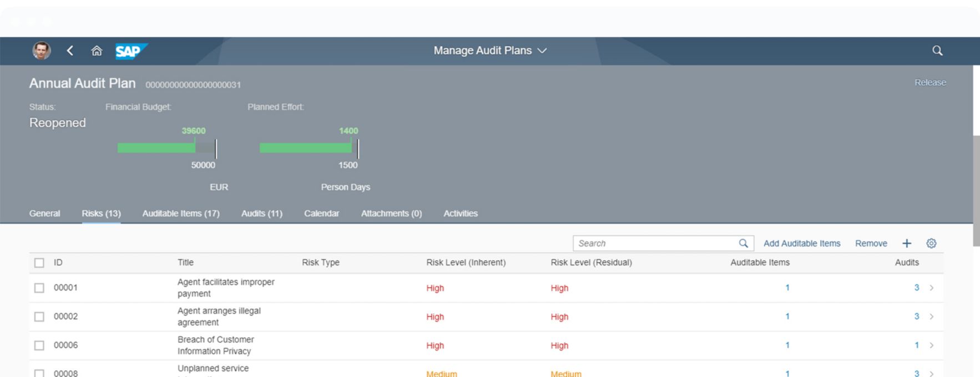This screenshot has width=980, height=377.
Task: Open search via header magnifier icon
Action: pos(937,50)
